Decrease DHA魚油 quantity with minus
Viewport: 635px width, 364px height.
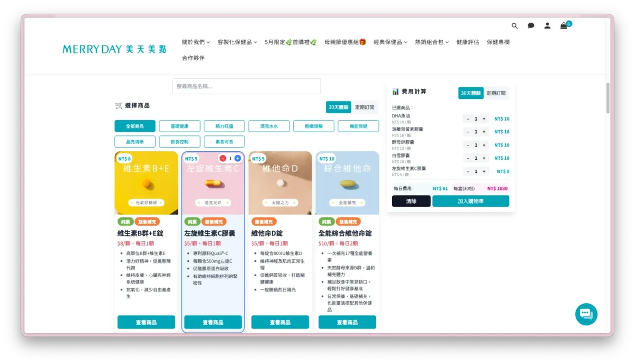point(468,119)
